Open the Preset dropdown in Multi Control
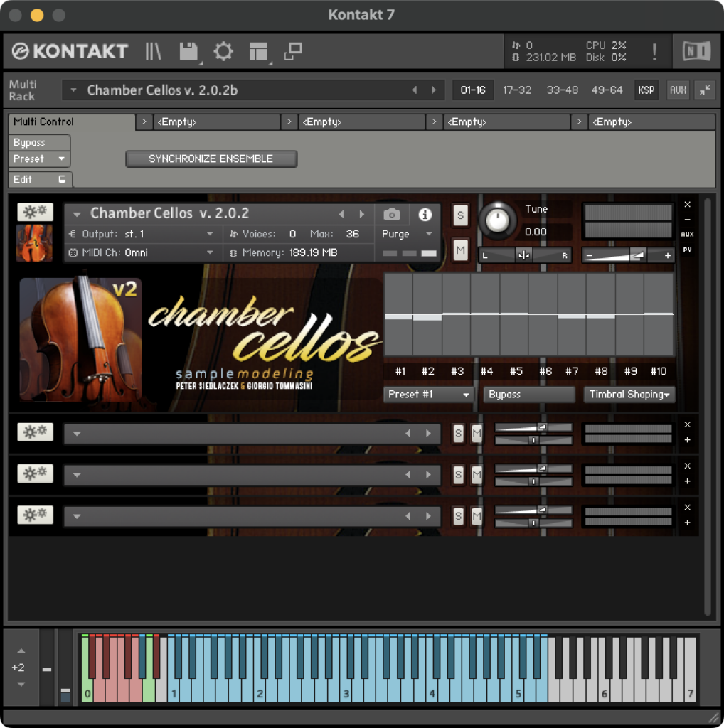Viewport: 724px width, 728px height. (39, 159)
